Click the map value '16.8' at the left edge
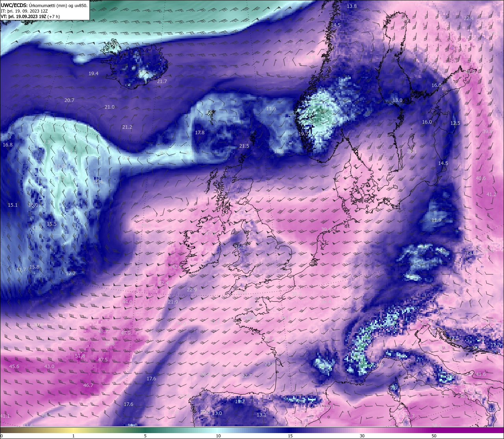This screenshot has width=504, height=439. [7, 145]
